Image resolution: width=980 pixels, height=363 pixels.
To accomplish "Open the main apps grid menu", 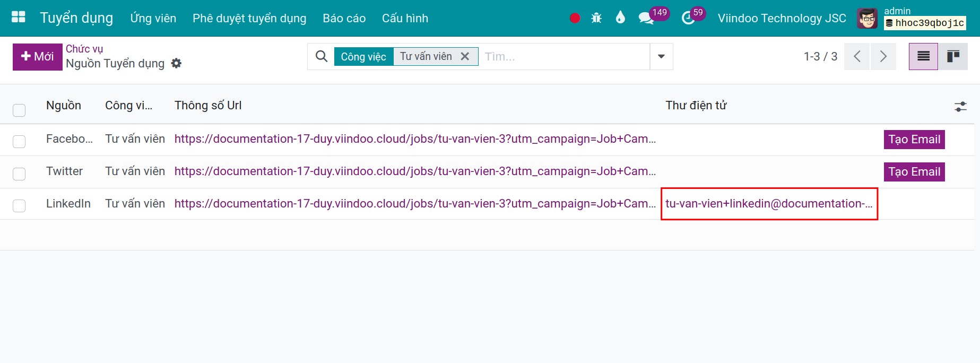I will pos(19,17).
